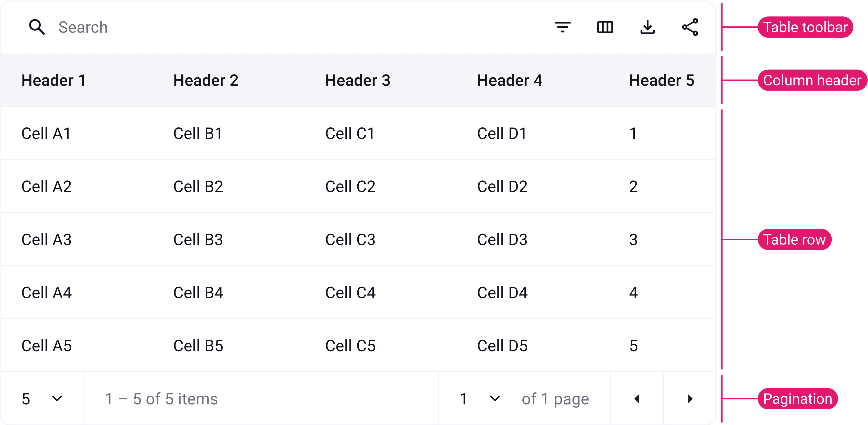This screenshot has width=868, height=425.
Task: Select the row containing Cell A1
Action: click(46, 134)
